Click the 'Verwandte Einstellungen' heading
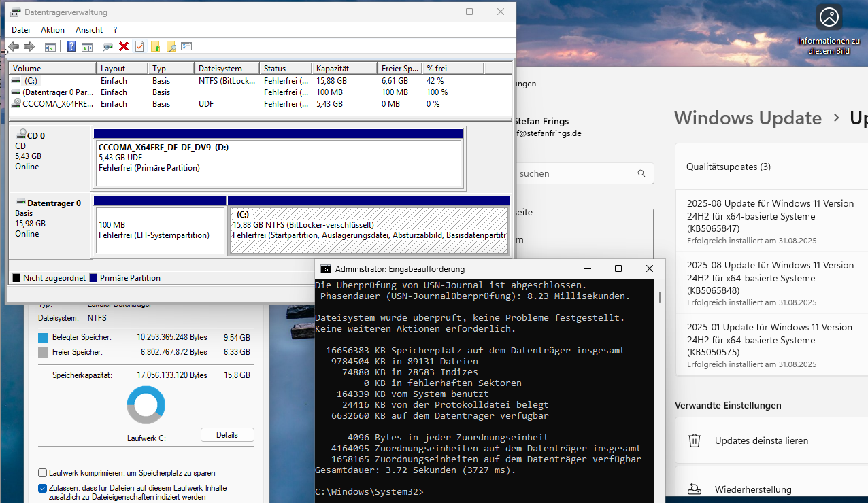Viewport: 868px width, 503px height. coord(728,405)
